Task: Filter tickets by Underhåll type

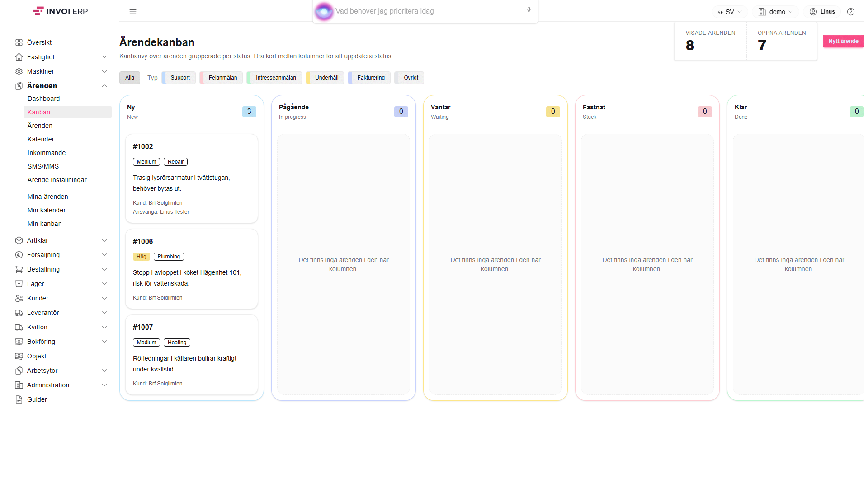Action: coord(325,78)
